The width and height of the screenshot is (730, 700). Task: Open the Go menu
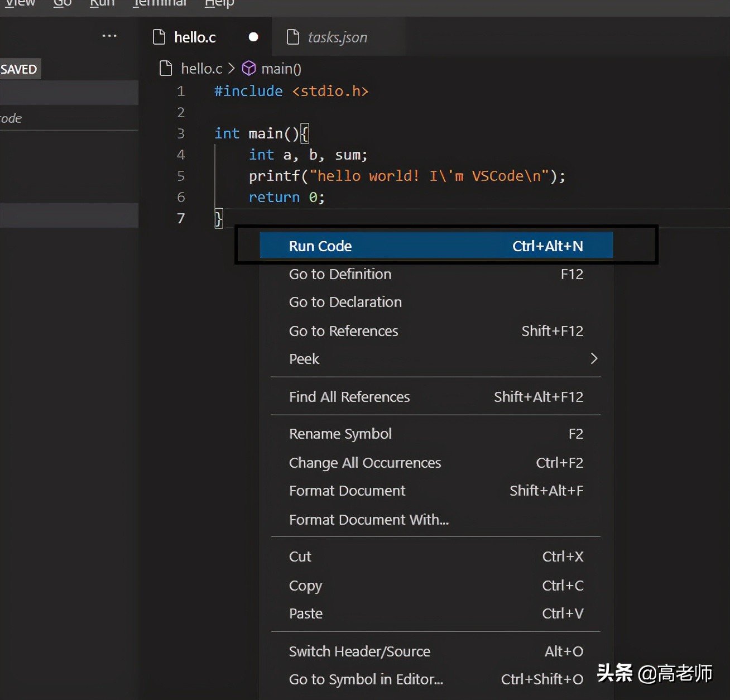click(x=63, y=3)
